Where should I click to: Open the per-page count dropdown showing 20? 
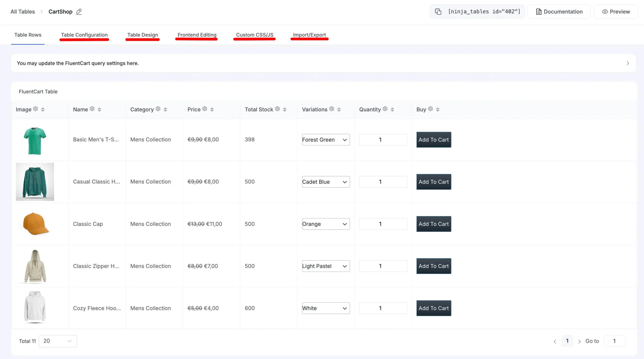pyautogui.click(x=57, y=341)
